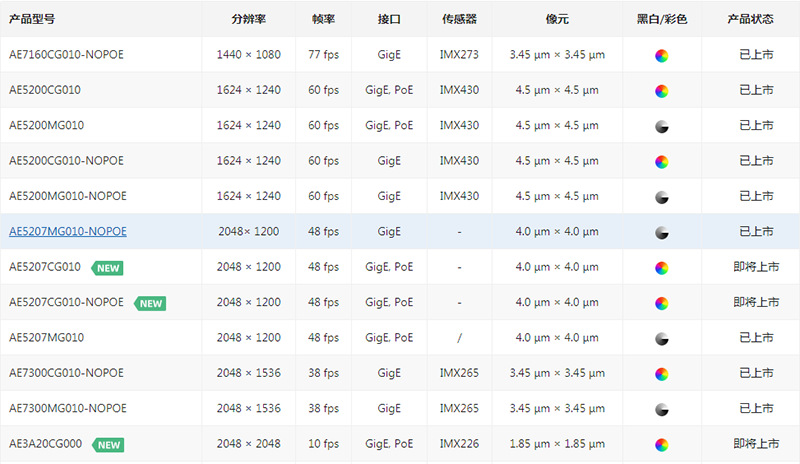
Task: Click the color icon in AE5200CG010 row
Action: tap(662, 91)
